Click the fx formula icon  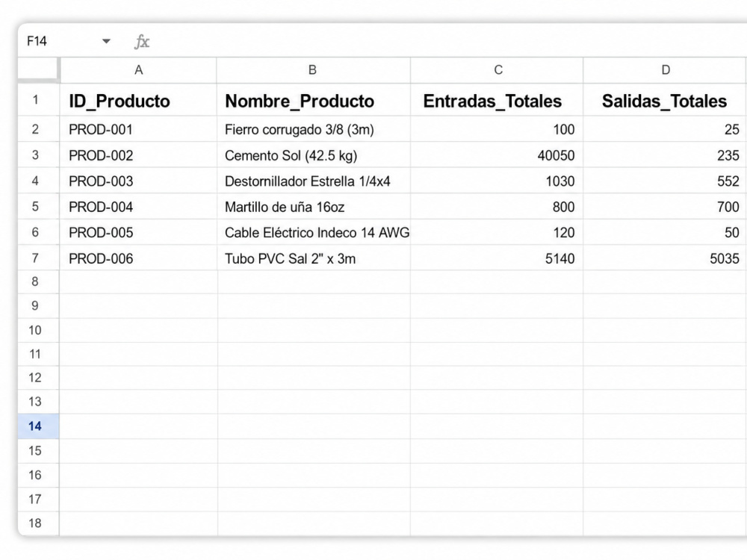click(142, 41)
